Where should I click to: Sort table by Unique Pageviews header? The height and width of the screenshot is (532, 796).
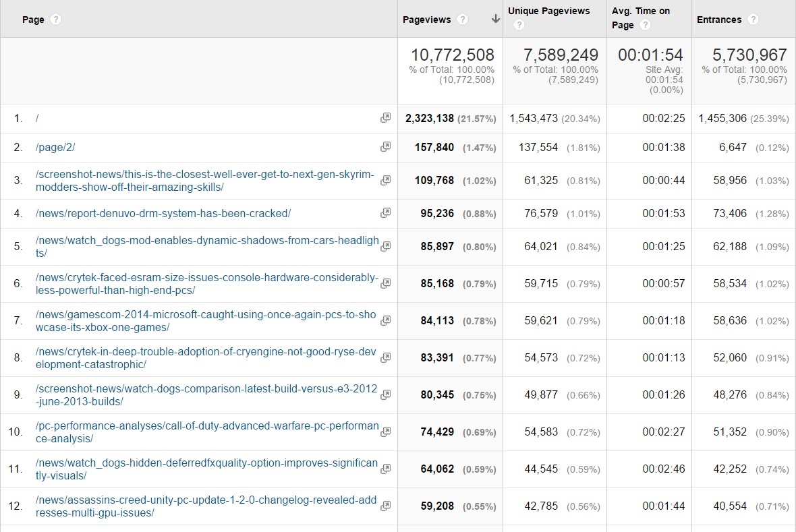coord(548,11)
